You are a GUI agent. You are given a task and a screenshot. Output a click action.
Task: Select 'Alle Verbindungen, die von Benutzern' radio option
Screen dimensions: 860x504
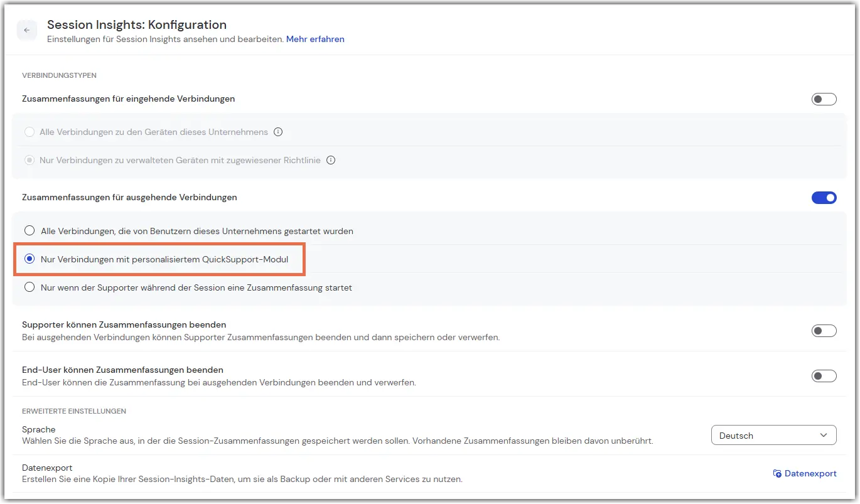30,231
